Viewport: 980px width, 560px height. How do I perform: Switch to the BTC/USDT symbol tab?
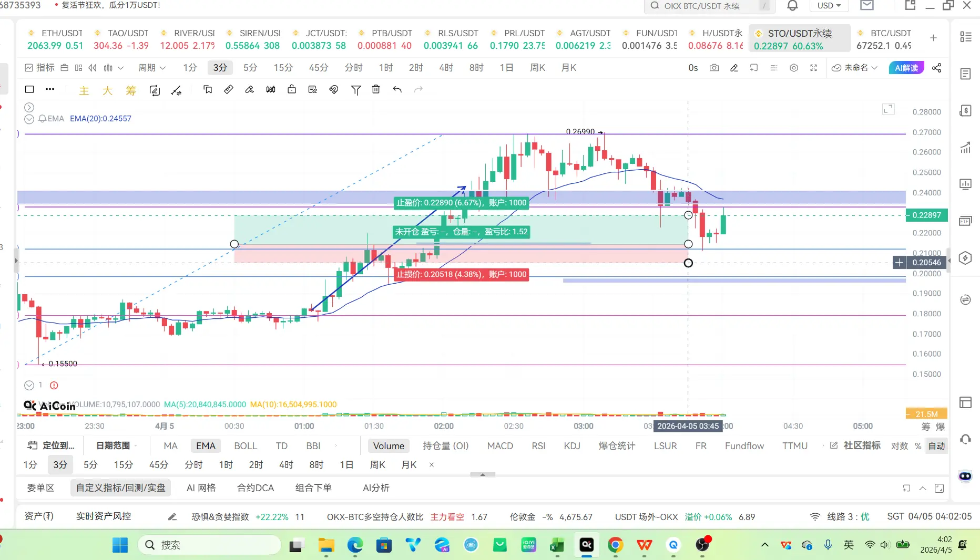click(884, 39)
